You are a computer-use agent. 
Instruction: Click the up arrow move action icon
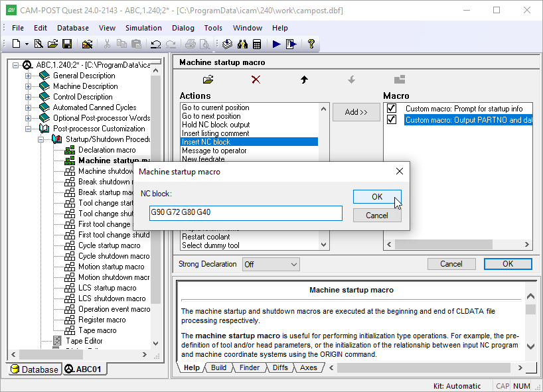304,80
